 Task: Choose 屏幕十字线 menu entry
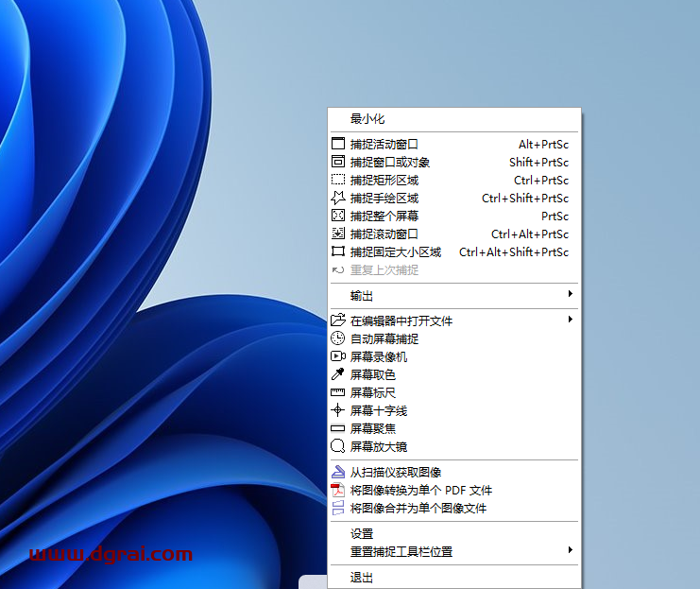[454, 410]
